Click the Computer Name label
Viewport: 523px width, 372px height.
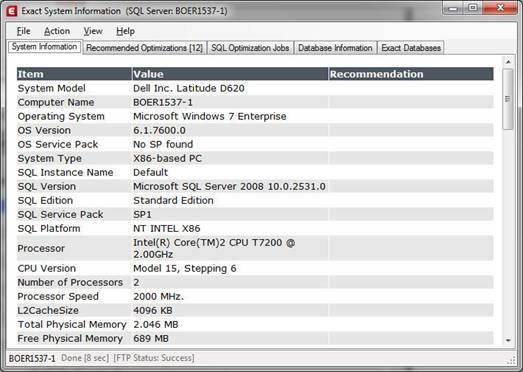pyautogui.click(x=56, y=102)
